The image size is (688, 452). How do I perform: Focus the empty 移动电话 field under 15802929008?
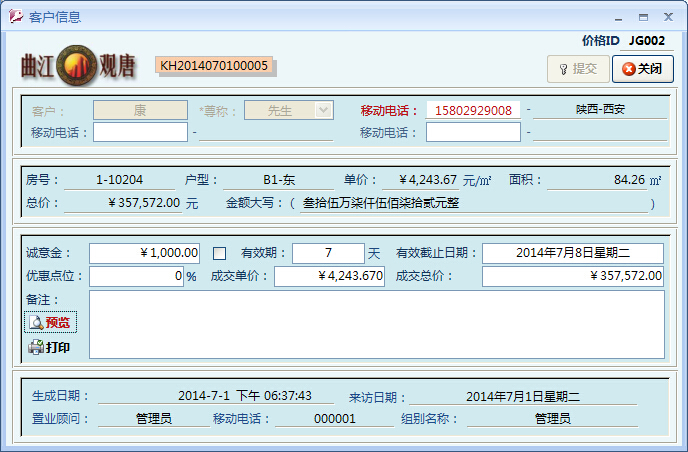pos(473,132)
